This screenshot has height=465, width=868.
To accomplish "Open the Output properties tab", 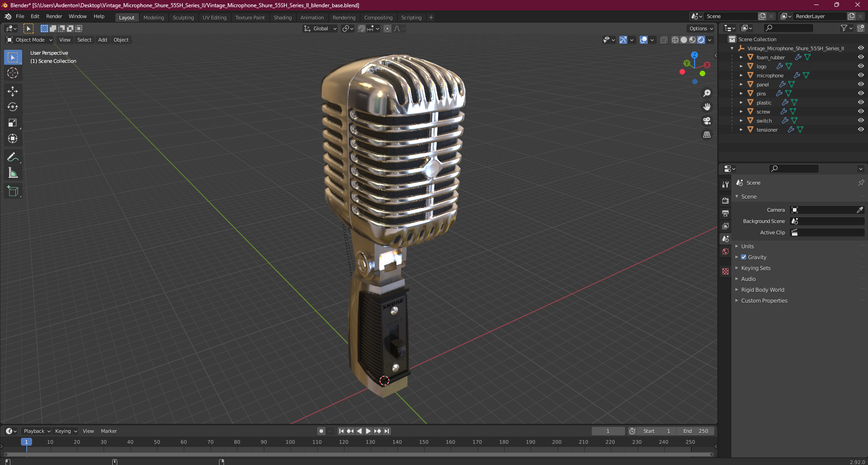I will tap(725, 213).
